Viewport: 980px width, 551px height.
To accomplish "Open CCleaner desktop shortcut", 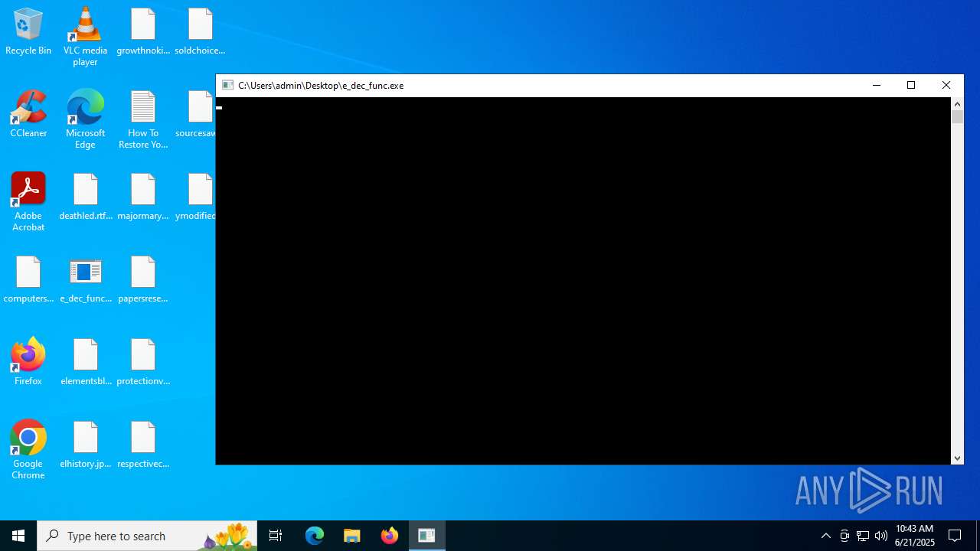I will click(x=28, y=115).
